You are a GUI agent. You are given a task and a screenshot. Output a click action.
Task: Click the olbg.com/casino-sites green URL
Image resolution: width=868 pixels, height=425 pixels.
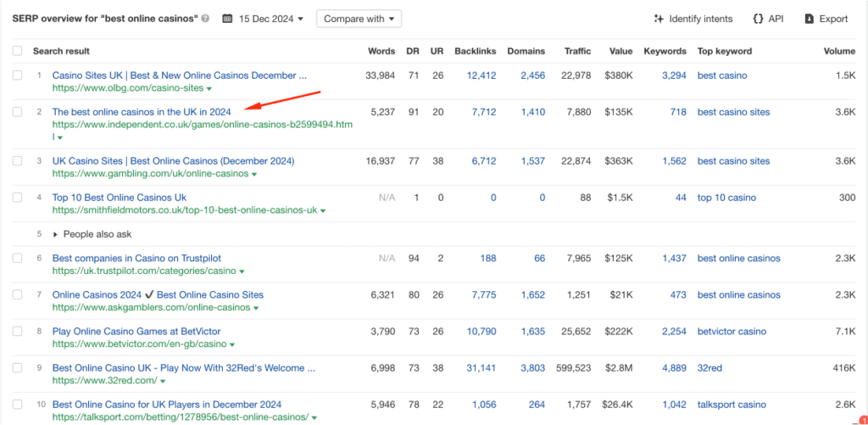pos(128,88)
